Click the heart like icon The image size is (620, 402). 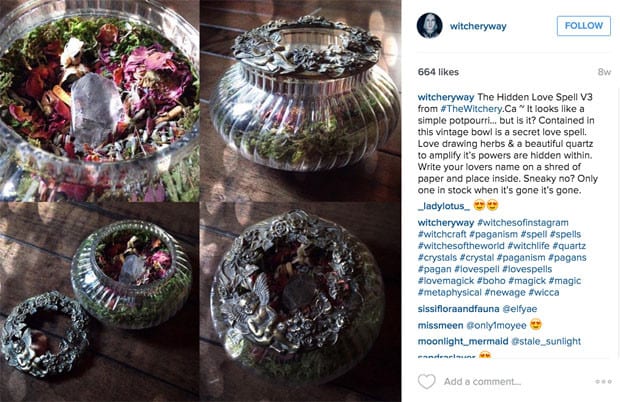coord(426,381)
